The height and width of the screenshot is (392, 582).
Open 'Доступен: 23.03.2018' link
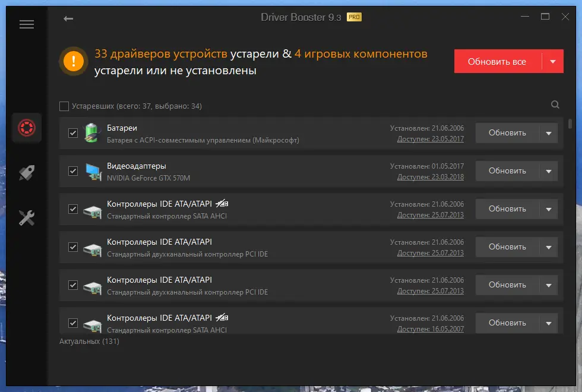[430, 177]
